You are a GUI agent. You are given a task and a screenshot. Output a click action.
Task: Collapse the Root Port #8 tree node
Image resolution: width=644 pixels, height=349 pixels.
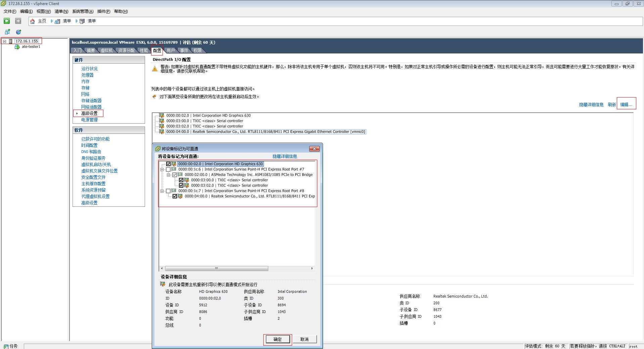coord(162,191)
